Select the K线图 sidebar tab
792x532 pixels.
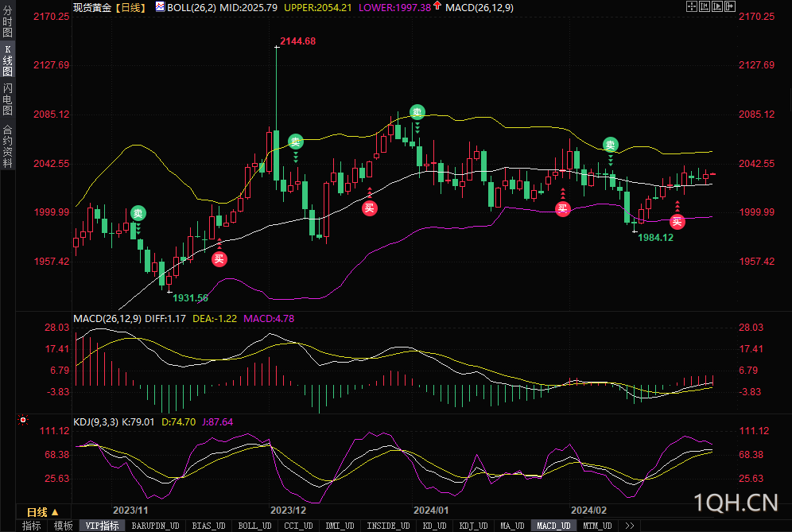click(8, 60)
